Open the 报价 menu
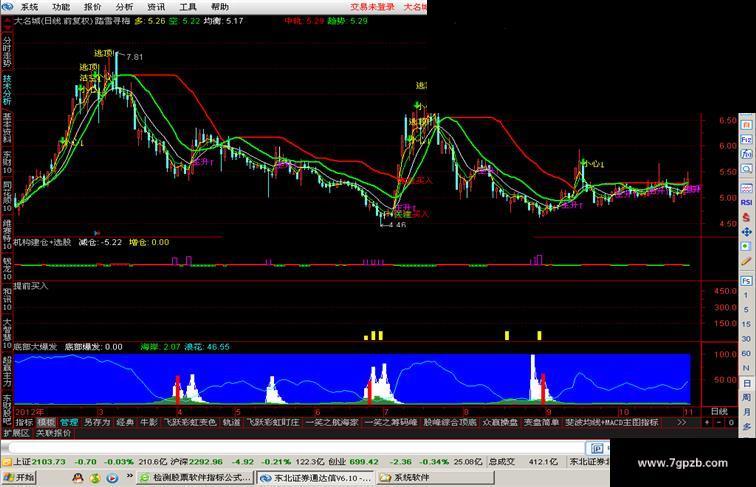The image size is (756, 487). click(x=93, y=7)
